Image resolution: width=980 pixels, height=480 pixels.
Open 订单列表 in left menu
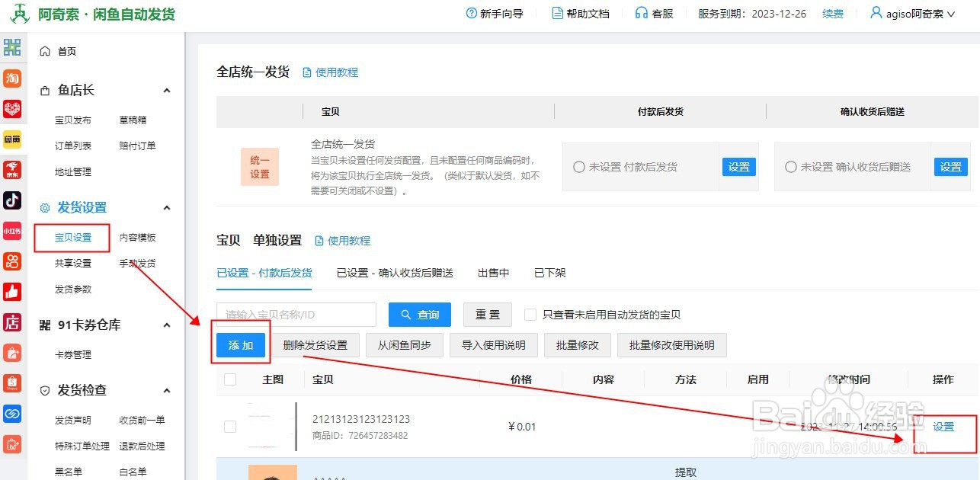coord(73,146)
